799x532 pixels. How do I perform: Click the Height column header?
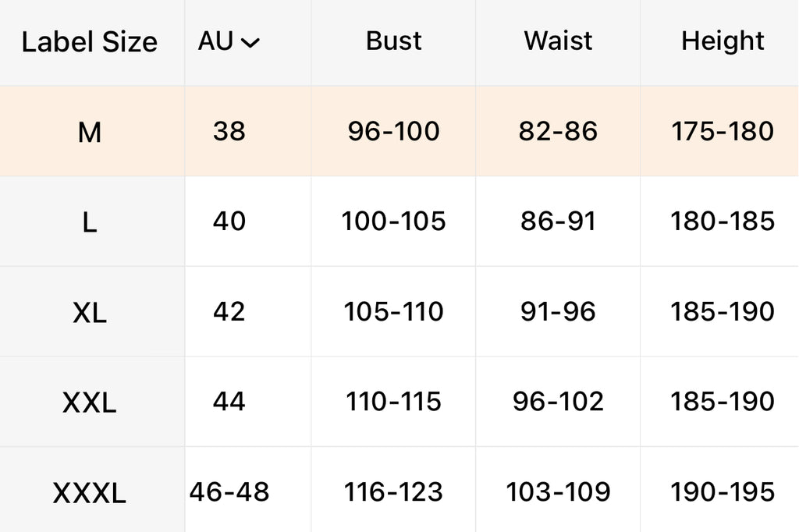pyautogui.click(x=723, y=41)
